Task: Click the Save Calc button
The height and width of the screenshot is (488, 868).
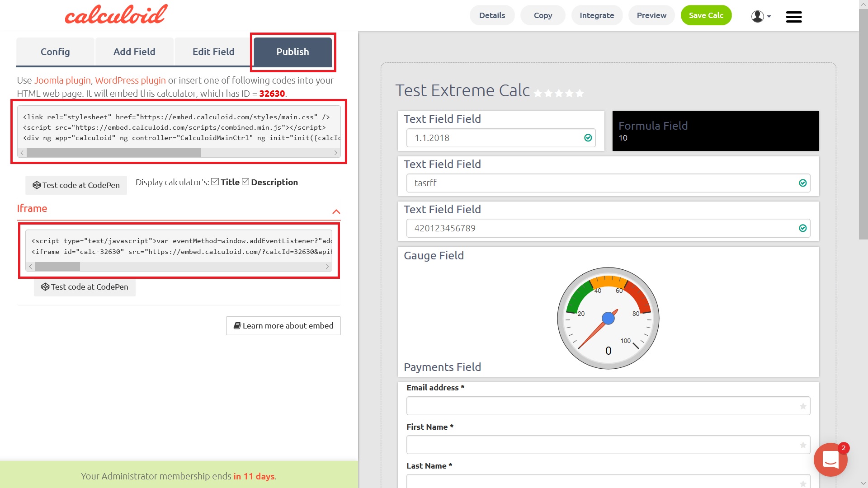Action: click(706, 15)
